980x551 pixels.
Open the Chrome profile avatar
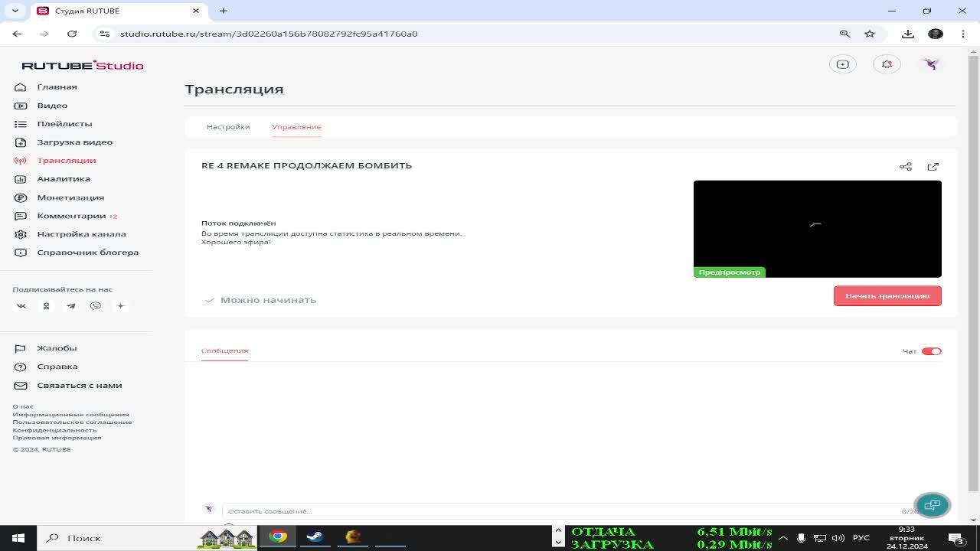[x=936, y=34]
